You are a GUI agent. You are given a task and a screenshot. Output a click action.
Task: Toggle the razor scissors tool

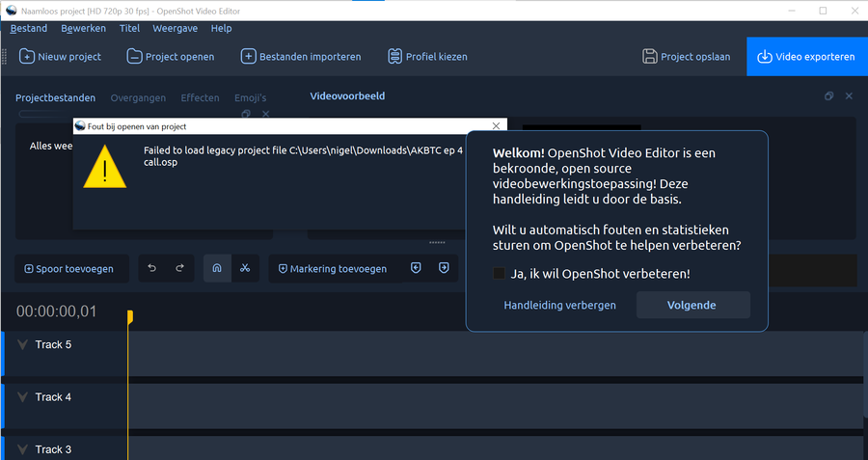click(x=245, y=268)
